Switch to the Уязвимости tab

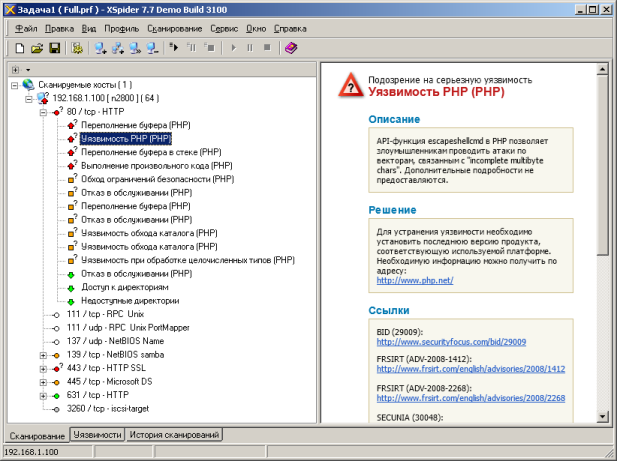tap(98, 435)
